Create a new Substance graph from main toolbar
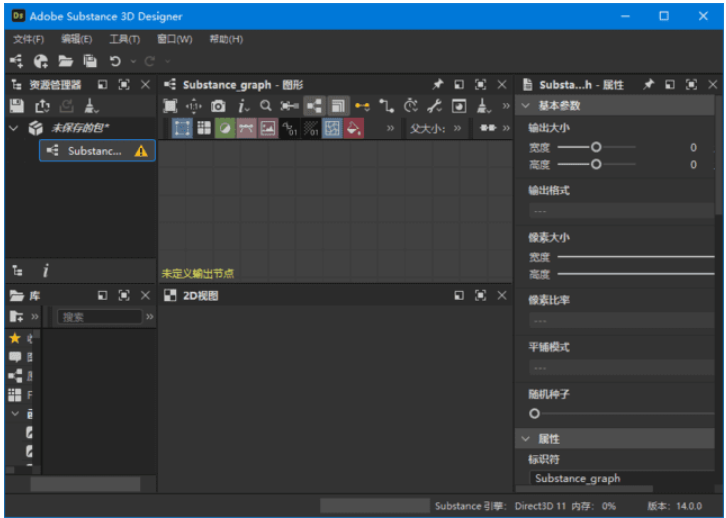 point(17,61)
